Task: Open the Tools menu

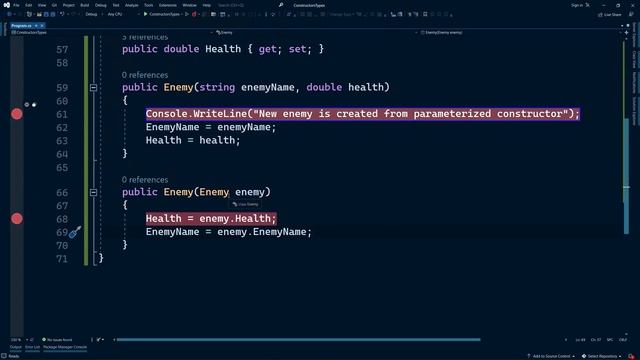Action: (x=149, y=5)
